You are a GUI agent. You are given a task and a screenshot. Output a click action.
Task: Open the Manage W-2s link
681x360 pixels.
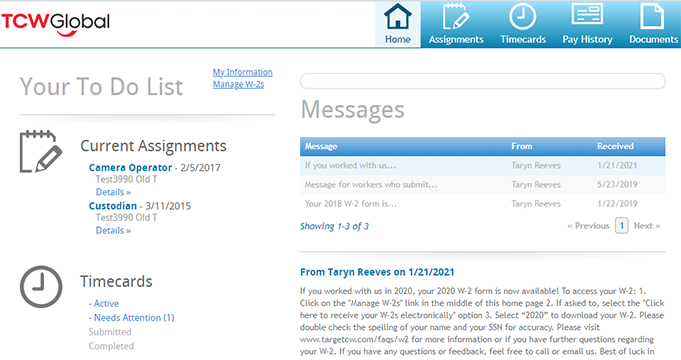coord(238,84)
